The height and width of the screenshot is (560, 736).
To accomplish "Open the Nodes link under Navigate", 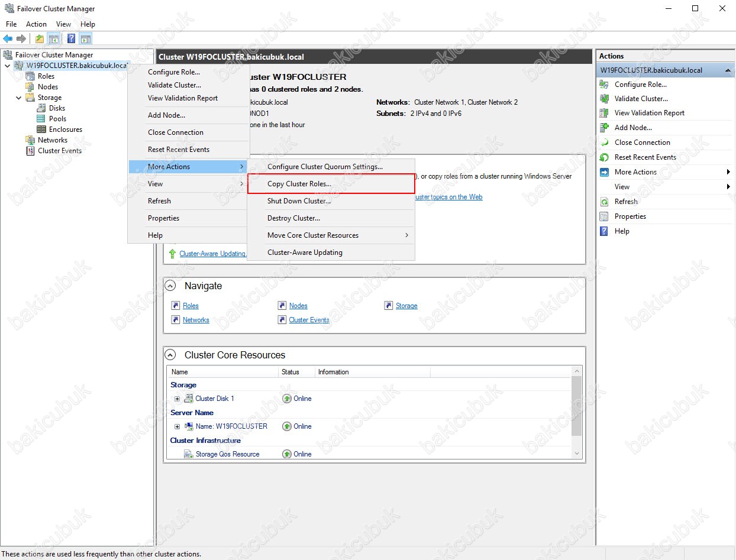I will pos(298,306).
